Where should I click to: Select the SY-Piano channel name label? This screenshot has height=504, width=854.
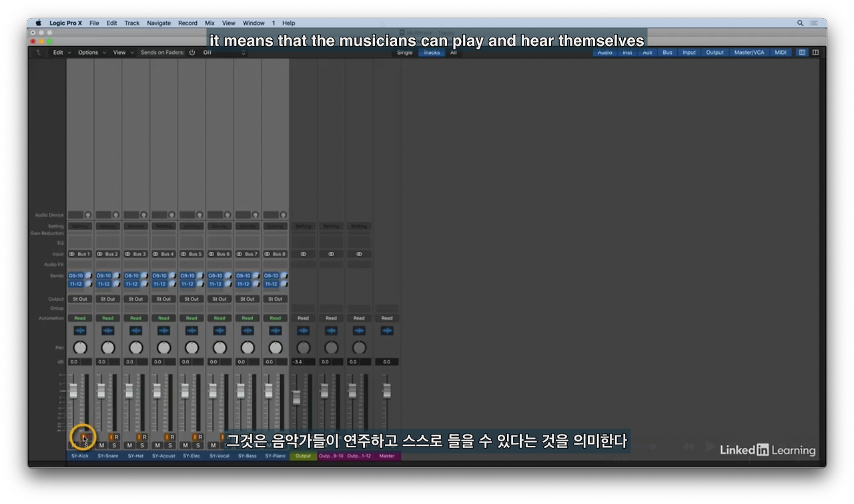pyautogui.click(x=276, y=456)
